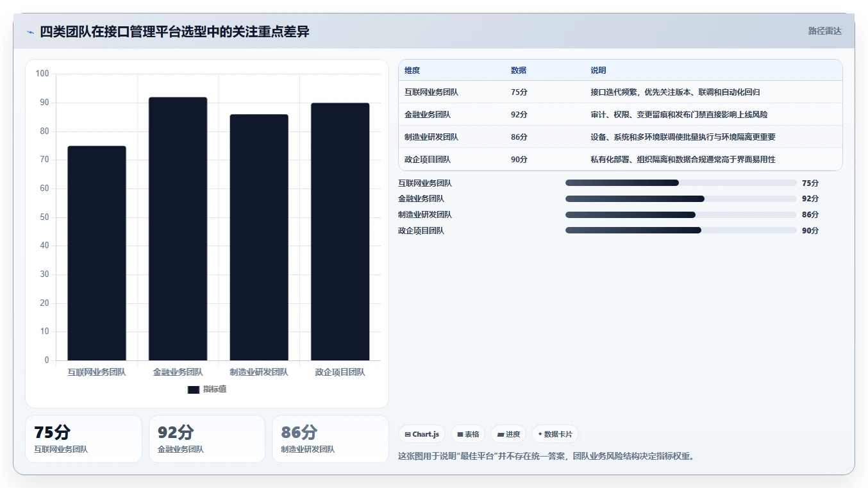Click the 互联网业务团队 label in progress list
Image resolution: width=868 pixels, height=488 pixels.
tap(425, 183)
